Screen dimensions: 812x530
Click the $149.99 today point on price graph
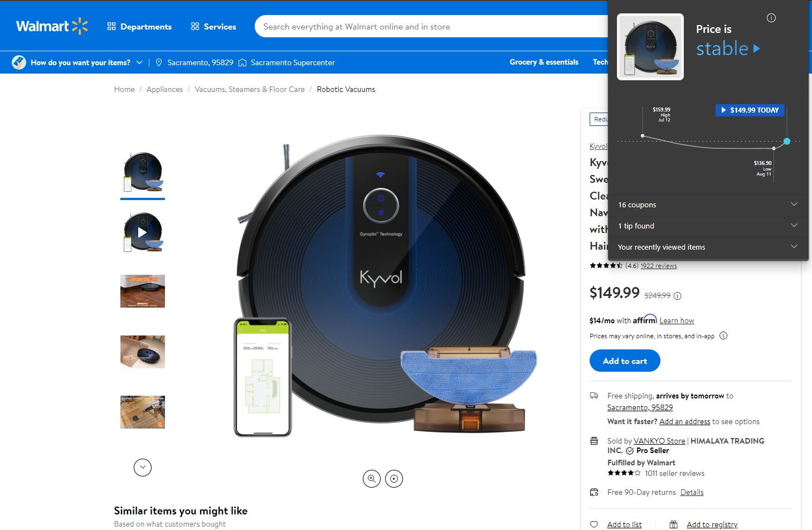(787, 142)
